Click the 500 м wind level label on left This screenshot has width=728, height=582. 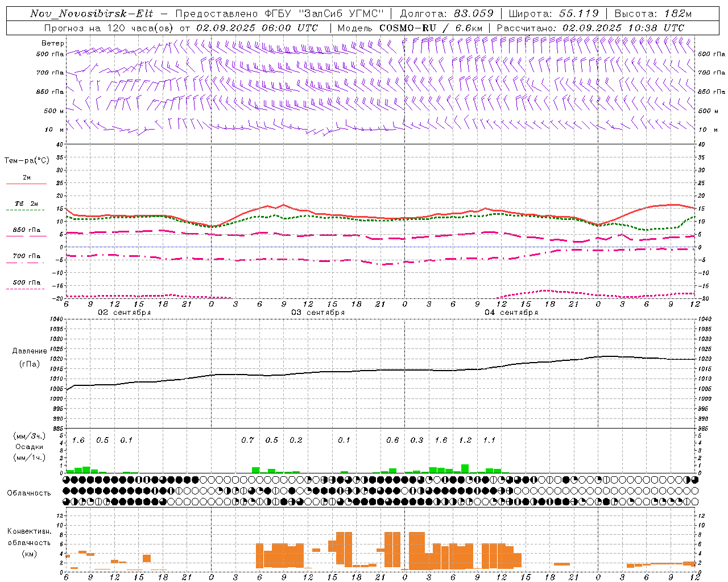click(54, 111)
